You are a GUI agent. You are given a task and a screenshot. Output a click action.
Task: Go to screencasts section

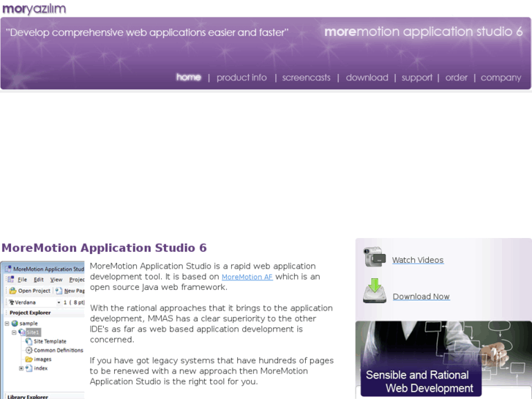[x=306, y=78]
